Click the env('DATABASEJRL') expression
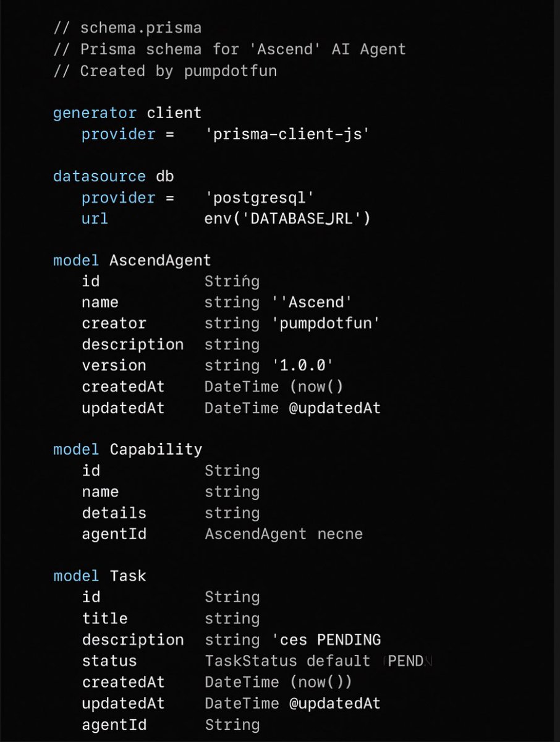This screenshot has height=742, width=560. click(287, 219)
